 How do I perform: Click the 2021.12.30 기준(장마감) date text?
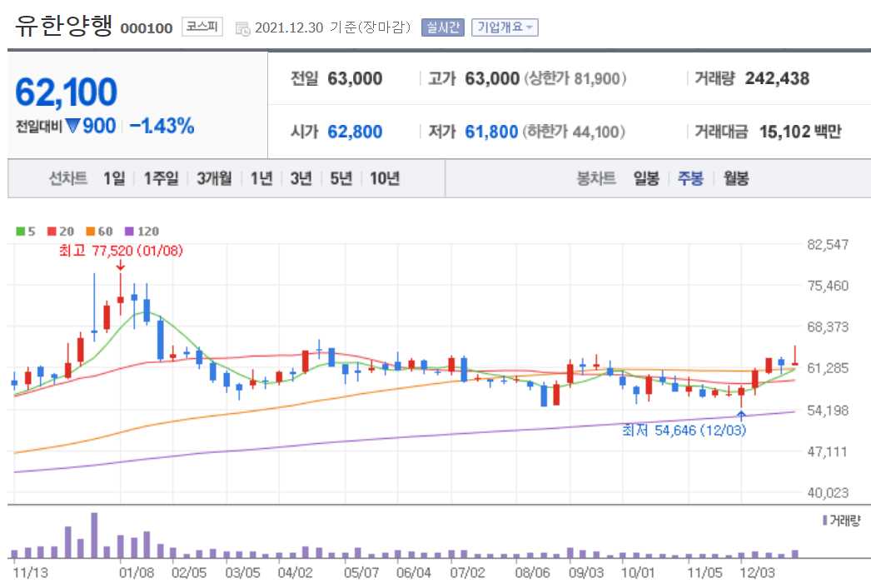point(332,27)
